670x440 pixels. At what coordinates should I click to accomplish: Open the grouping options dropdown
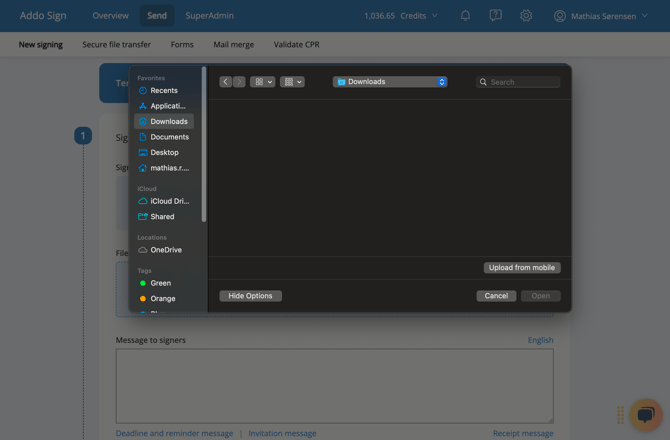point(292,82)
